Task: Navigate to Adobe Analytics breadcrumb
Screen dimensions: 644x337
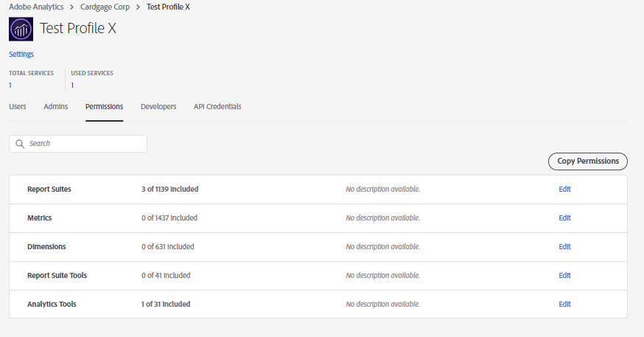Action: [35, 6]
